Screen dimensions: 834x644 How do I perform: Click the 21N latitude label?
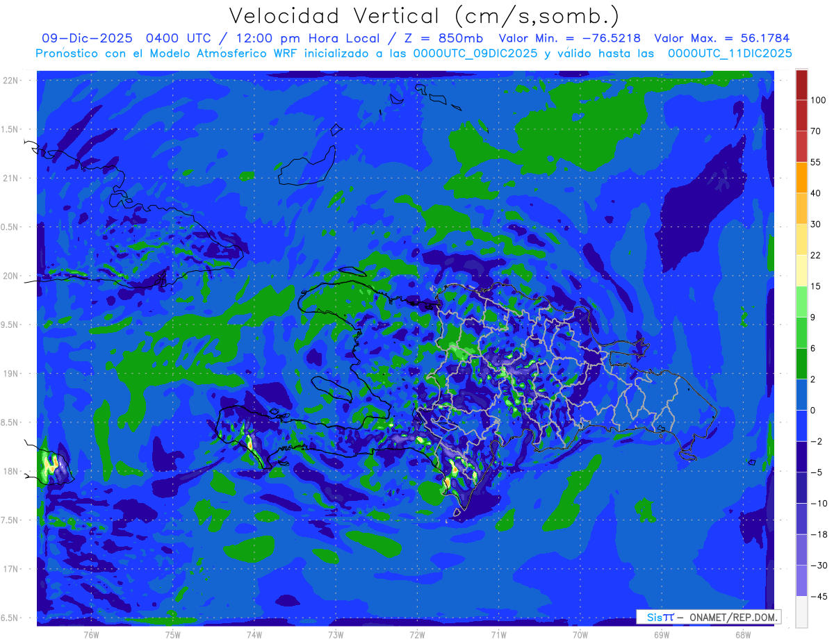pos(10,179)
